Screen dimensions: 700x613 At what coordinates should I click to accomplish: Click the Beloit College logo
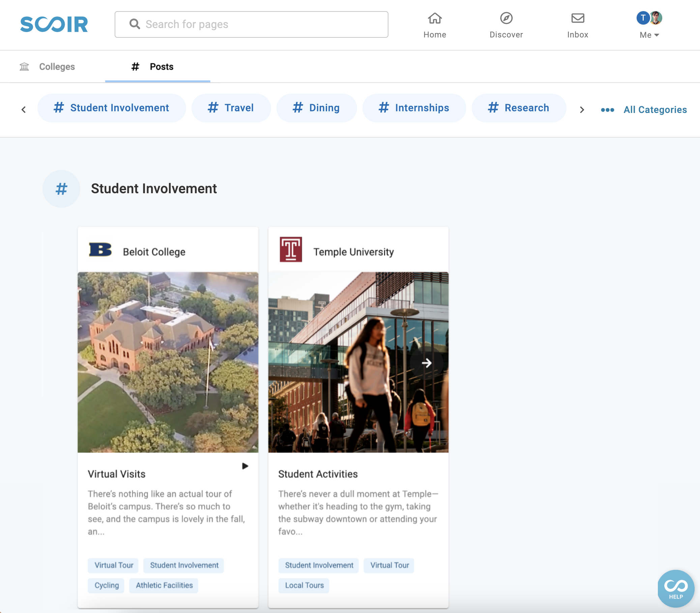(x=100, y=250)
